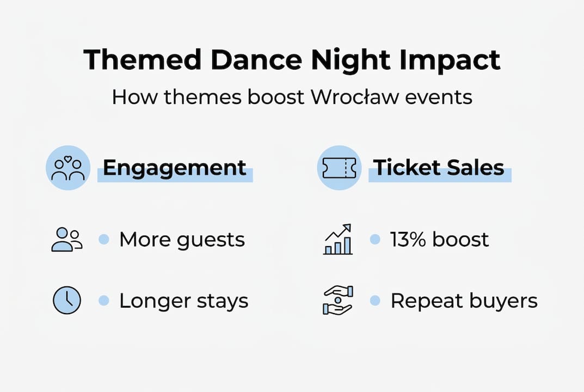The height and width of the screenshot is (392, 584).
Task: Click the Themed Dance Night Impact title
Action: [x=292, y=60]
